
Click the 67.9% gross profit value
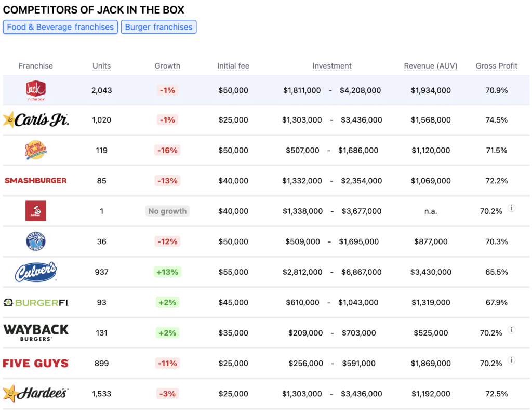tap(496, 302)
